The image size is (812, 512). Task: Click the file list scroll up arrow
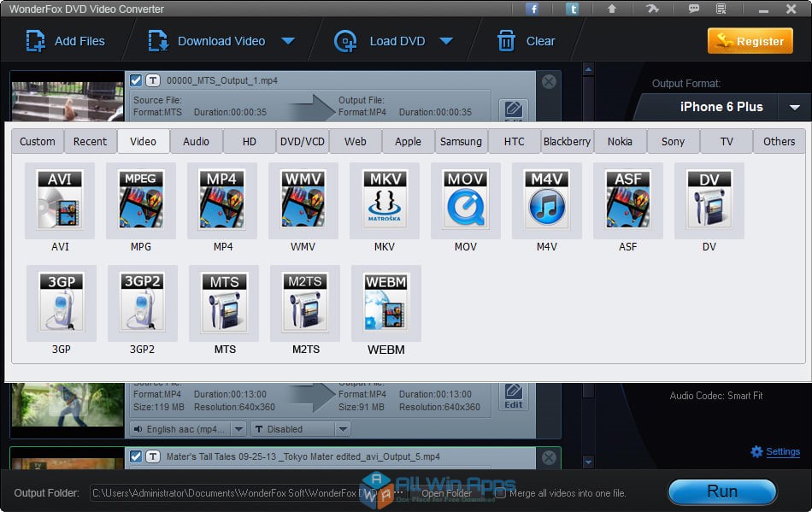pyautogui.click(x=588, y=69)
